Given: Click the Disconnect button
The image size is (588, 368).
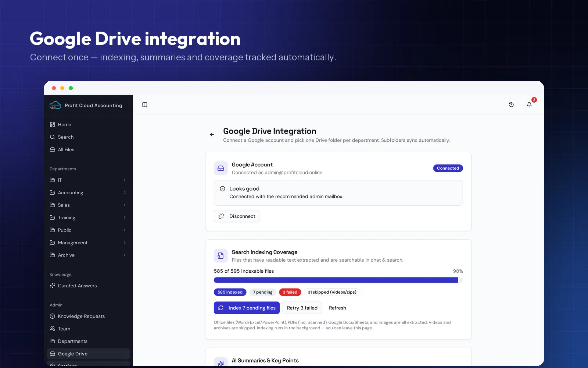Looking at the screenshot, I should coord(237,216).
